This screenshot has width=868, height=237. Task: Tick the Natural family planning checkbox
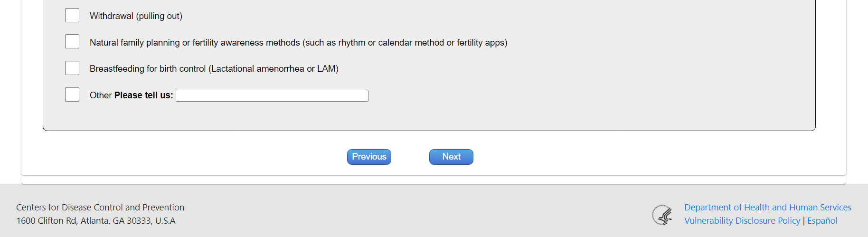(72, 42)
